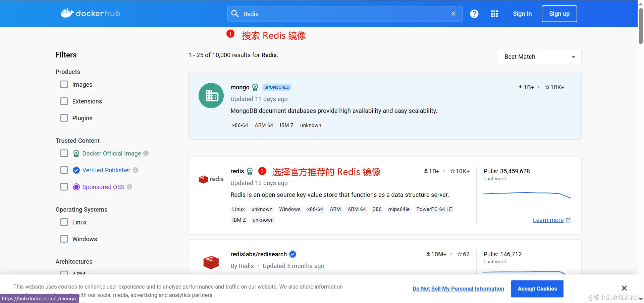Click the redisearch downloads 10M+ icon
The image size is (644, 303).
tap(428, 254)
